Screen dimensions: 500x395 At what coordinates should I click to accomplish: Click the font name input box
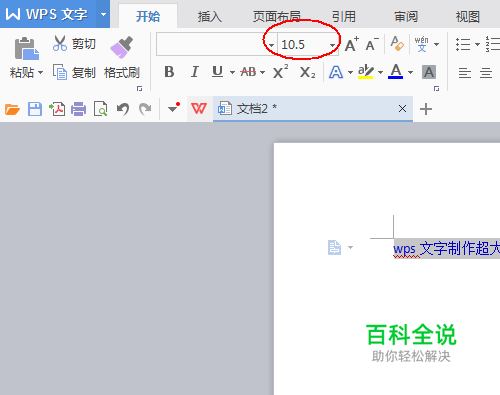pyautogui.click(x=212, y=44)
